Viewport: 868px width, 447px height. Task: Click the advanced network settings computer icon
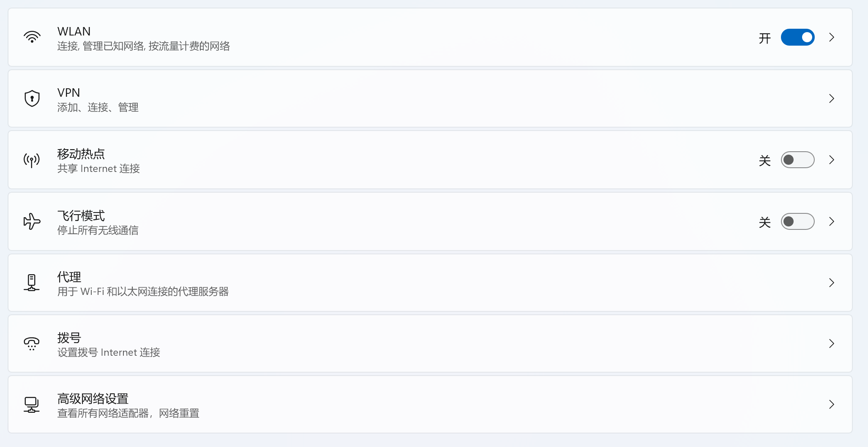click(32, 404)
